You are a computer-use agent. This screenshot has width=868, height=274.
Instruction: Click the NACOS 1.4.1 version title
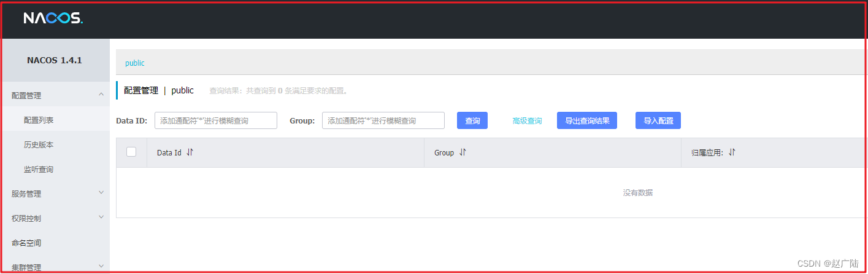pyautogui.click(x=55, y=60)
